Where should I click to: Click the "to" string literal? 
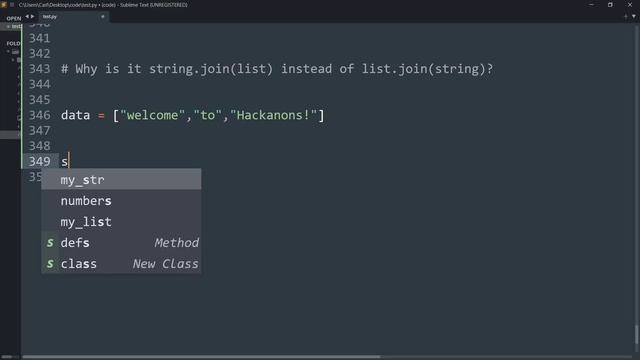coord(207,115)
